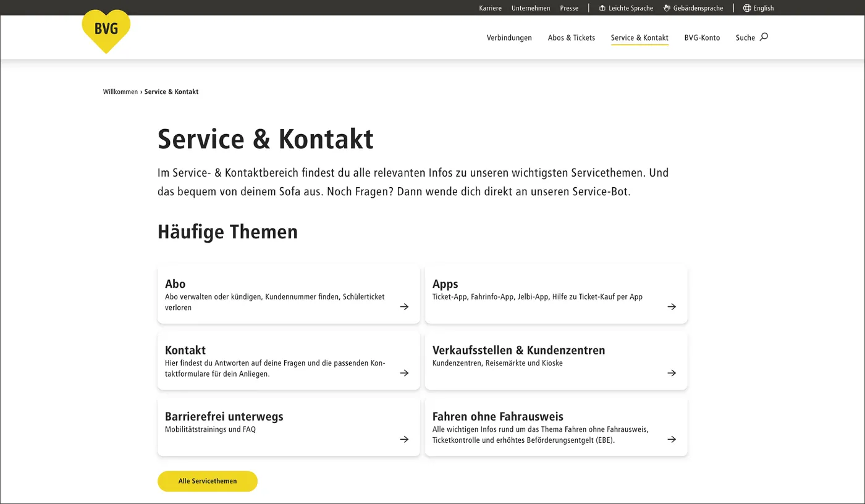The width and height of the screenshot is (865, 504).
Task: Click the 'Alle wichtigen Infos rund um' description
Action: click(541, 435)
